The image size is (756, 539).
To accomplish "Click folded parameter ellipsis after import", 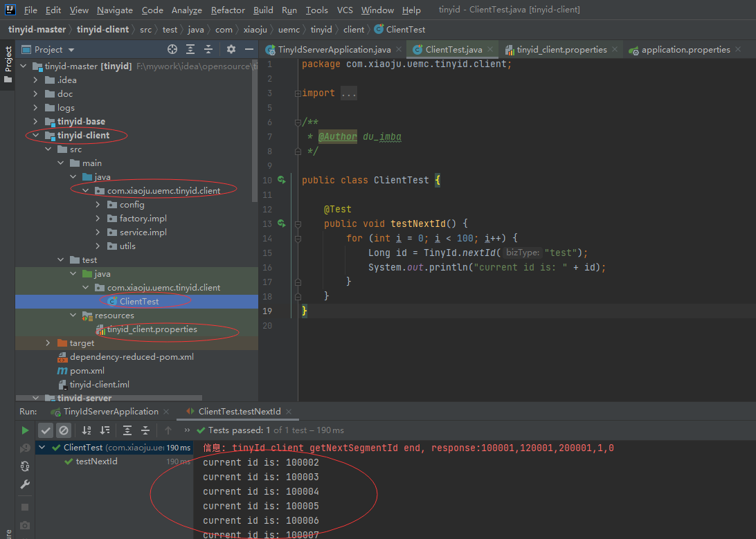I will tap(349, 93).
